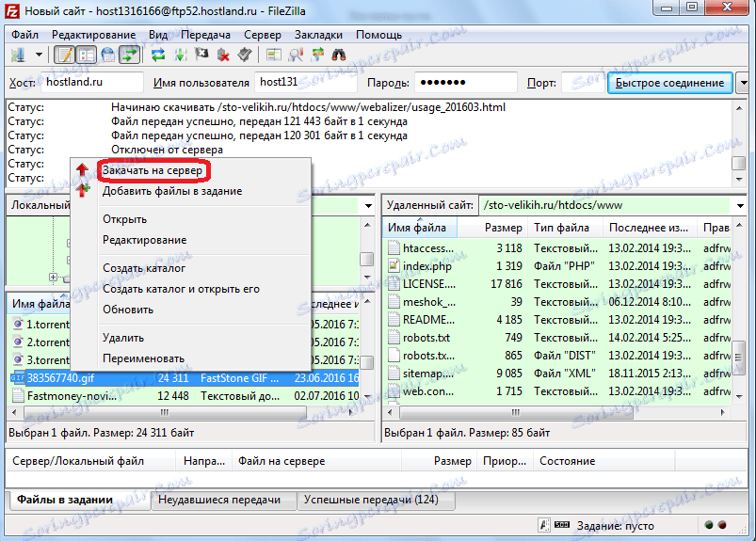Open the Файл menu

tap(24, 35)
